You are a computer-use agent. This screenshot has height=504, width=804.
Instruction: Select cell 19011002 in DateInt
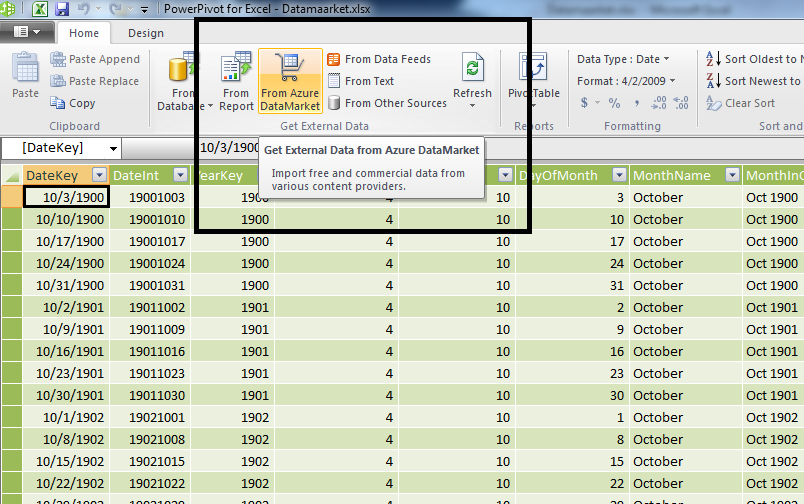click(150, 308)
